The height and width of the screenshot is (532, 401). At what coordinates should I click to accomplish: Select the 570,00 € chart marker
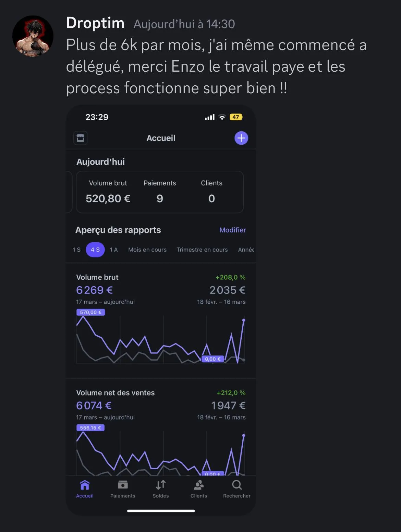pos(90,312)
